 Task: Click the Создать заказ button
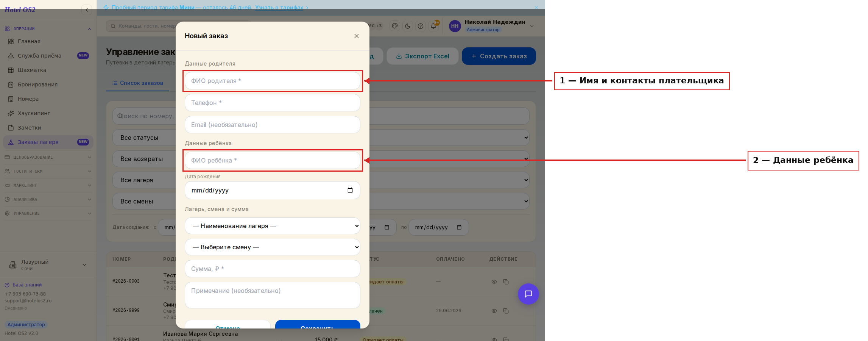499,56
